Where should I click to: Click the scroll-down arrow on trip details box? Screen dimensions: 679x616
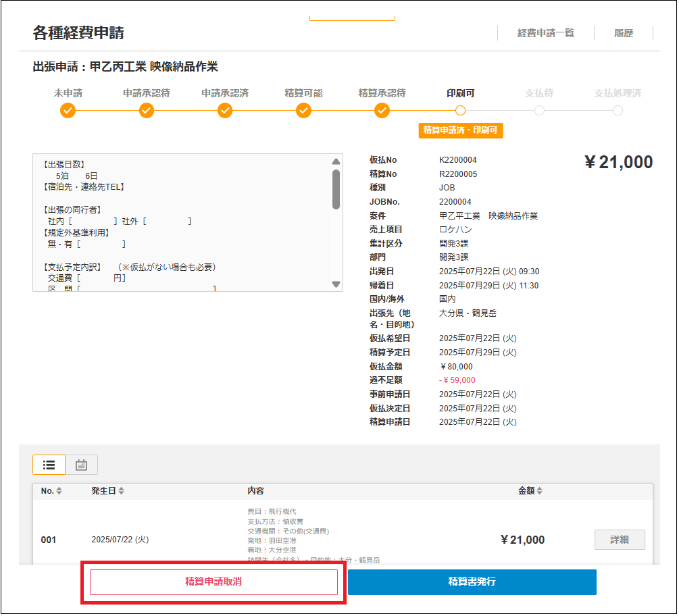(336, 284)
